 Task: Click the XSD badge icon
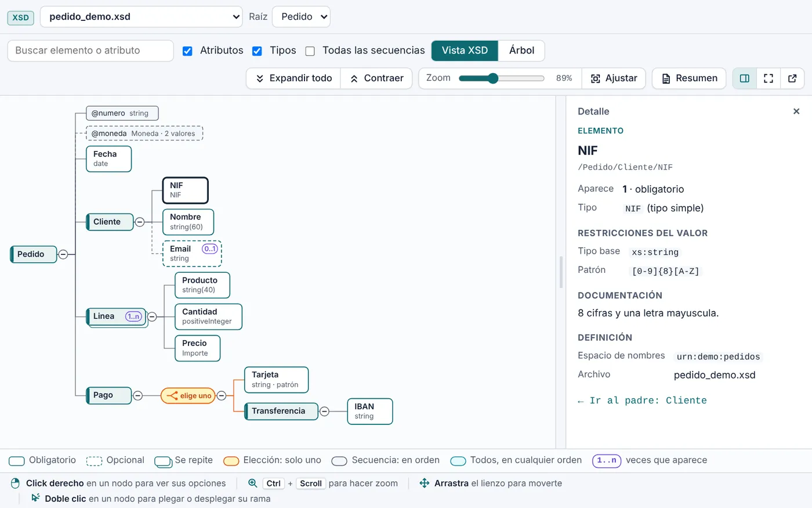[x=21, y=17]
